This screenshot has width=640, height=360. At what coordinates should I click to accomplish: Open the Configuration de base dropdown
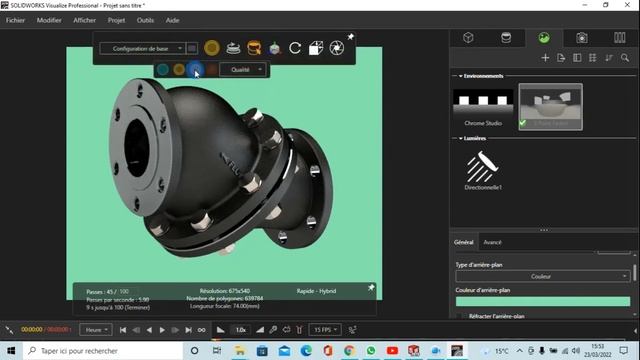click(142, 49)
